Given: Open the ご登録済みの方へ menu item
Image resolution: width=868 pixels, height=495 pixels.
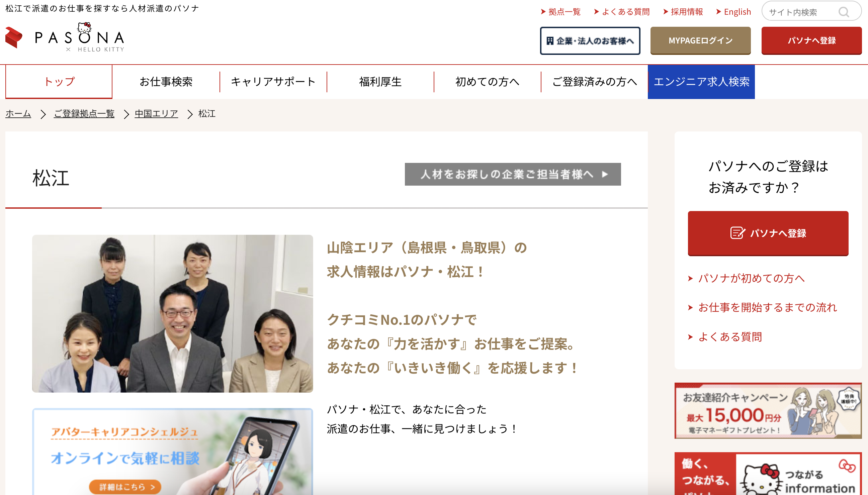Looking at the screenshot, I should (595, 82).
